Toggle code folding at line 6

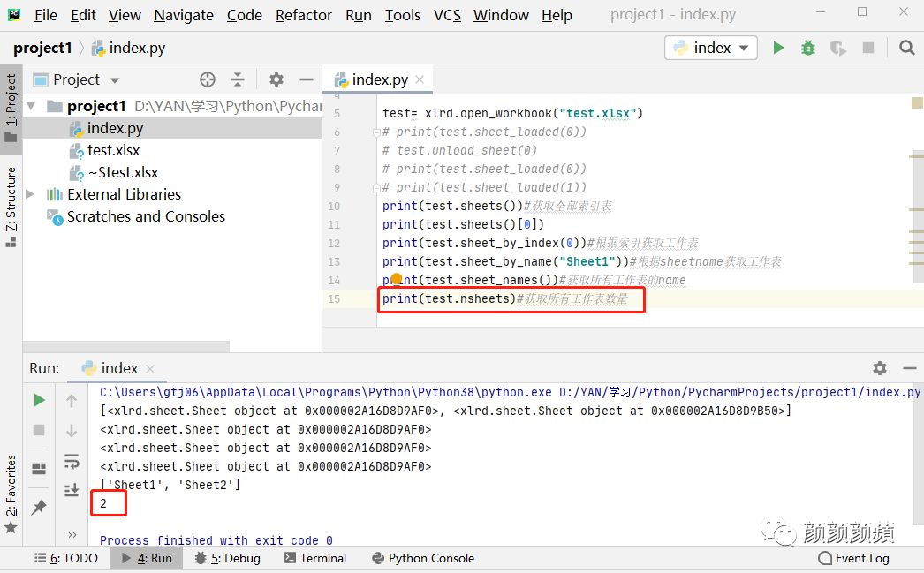(x=376, y=132)
